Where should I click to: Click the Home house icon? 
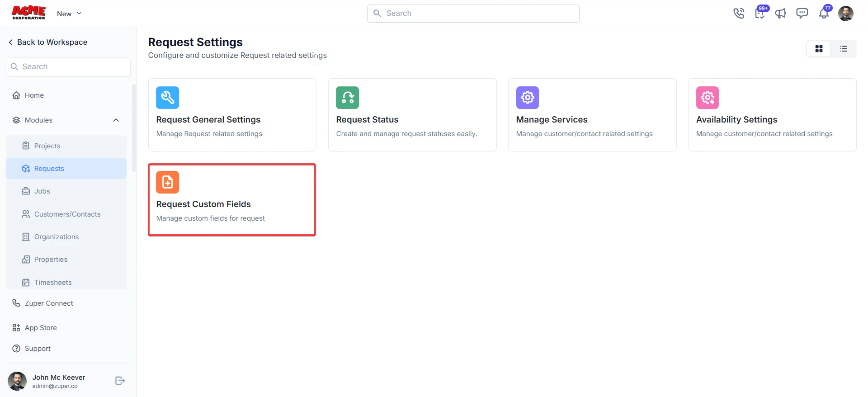(16, 95)
